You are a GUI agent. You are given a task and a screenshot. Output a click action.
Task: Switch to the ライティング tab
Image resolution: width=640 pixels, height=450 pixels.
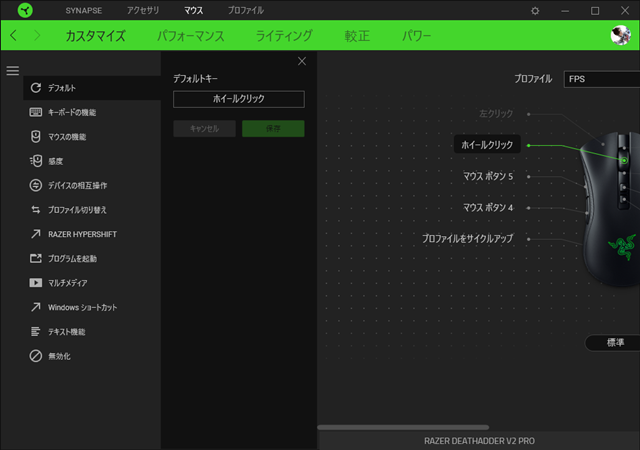(x=284, y=36)
